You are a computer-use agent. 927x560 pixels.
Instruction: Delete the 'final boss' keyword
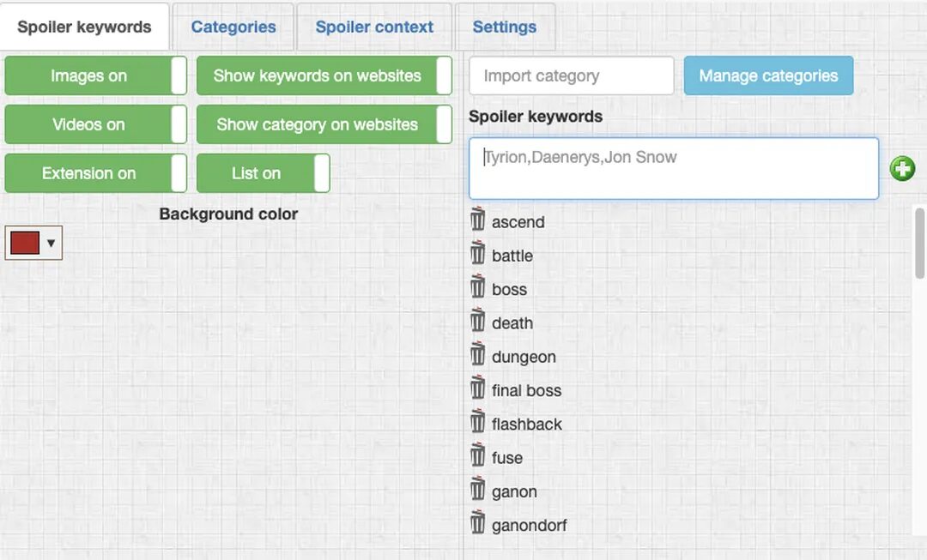point(478,388)
